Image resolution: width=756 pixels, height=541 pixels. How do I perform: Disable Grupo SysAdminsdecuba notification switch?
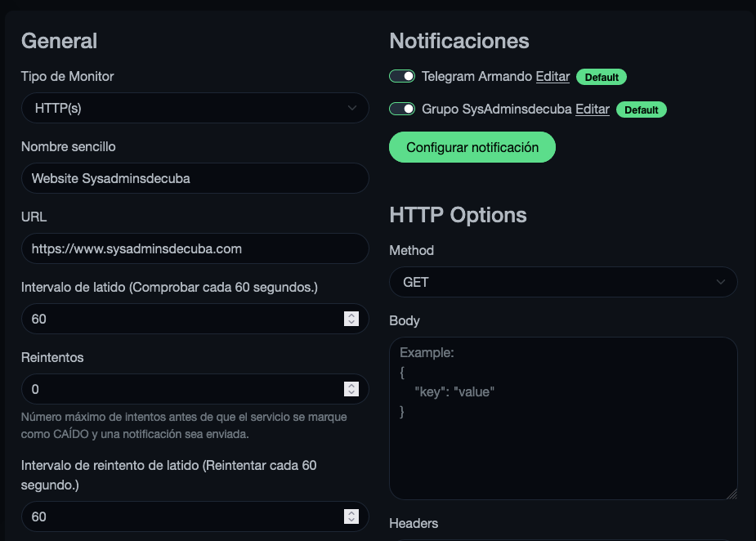(402, 109)
